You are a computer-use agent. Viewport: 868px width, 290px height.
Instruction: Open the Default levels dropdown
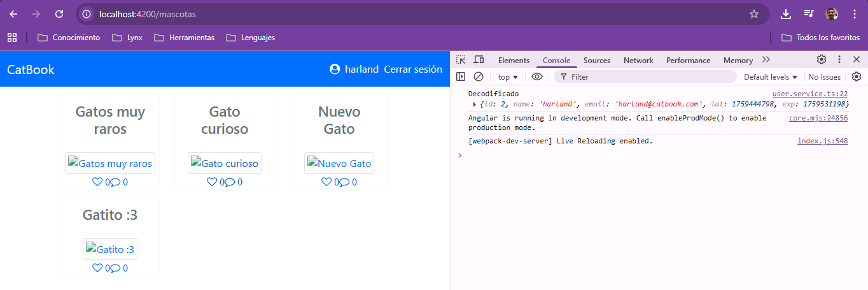pos(771,77)
